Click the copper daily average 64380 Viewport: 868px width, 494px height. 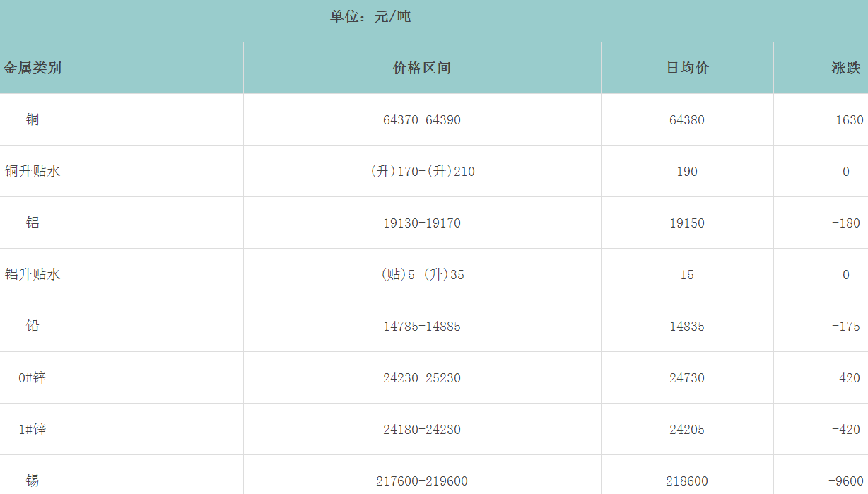[x=687, y=120]
